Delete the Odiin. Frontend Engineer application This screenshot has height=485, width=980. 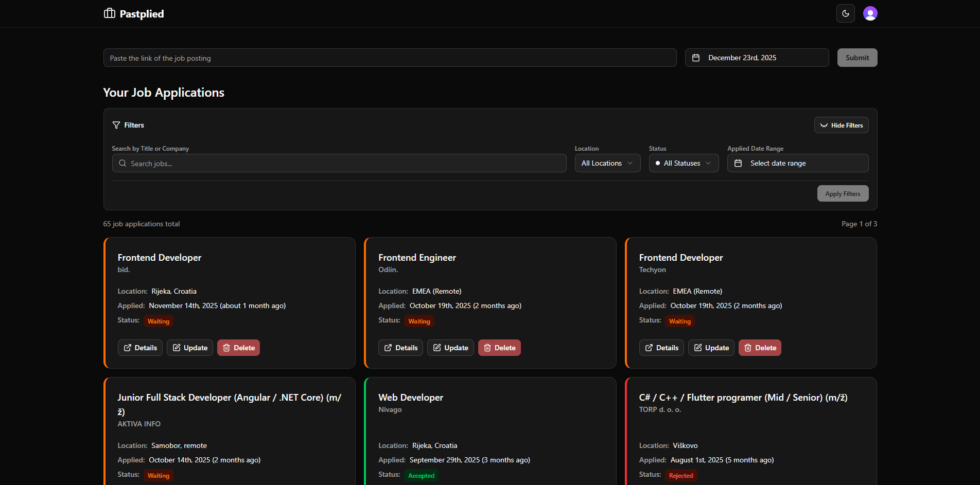click(x=499, y=348)
